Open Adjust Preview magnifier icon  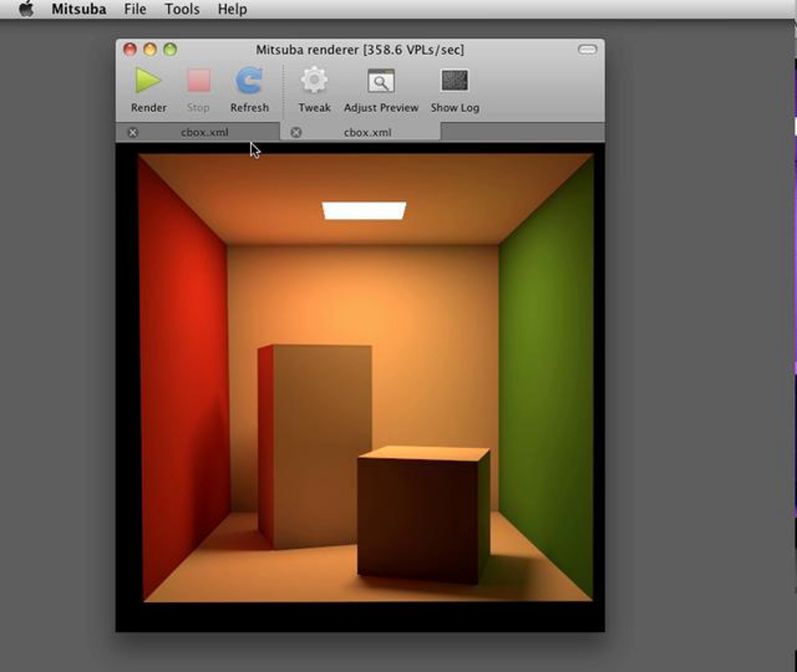[x=381, y=81]
